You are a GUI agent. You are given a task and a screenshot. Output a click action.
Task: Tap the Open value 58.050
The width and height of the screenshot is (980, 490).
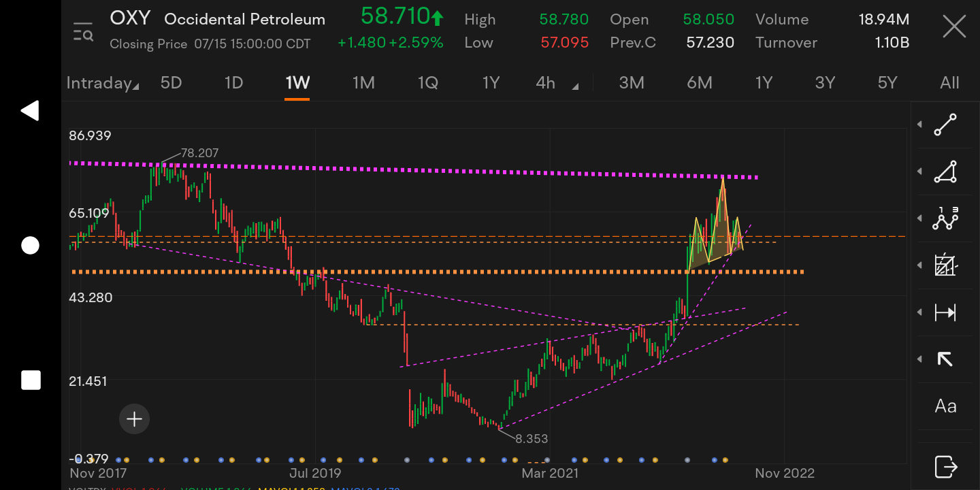coord(708,20)
